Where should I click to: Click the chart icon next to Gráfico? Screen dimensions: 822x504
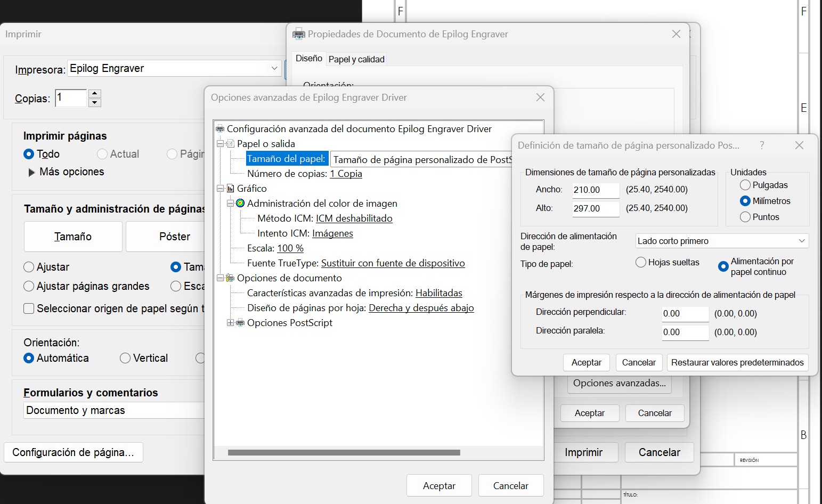[230, 189]
